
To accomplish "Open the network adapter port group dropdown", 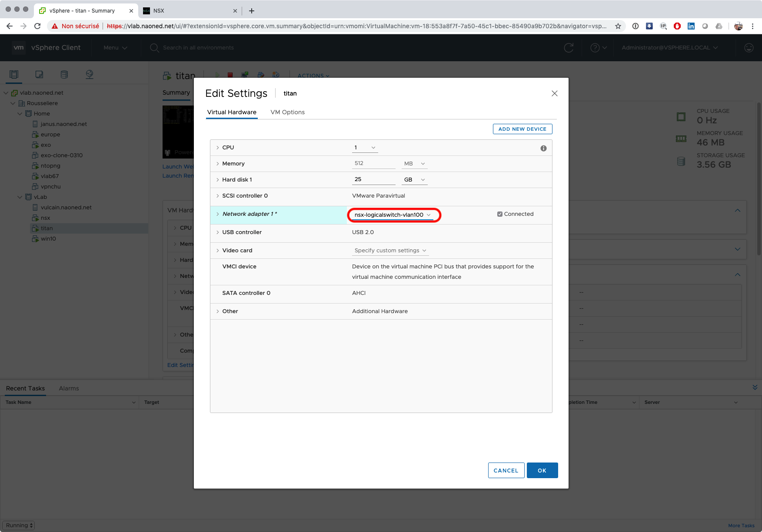I will click(393, 215).
